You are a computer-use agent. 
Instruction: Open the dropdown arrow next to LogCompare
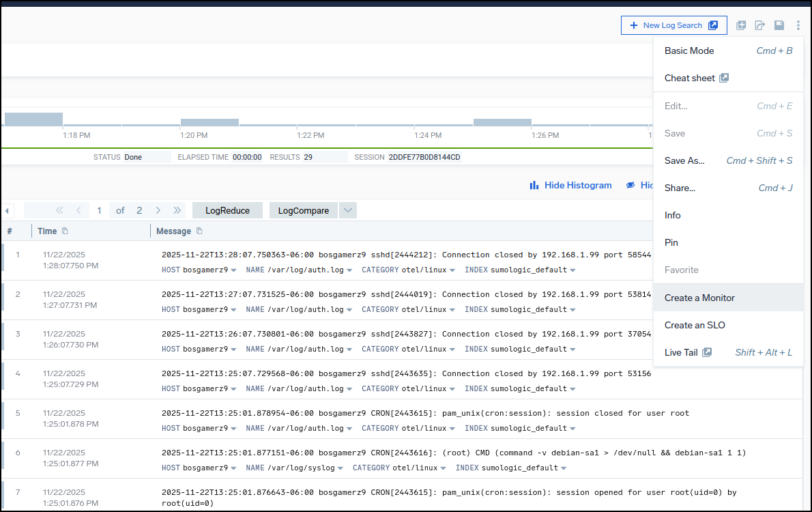(x=348, y=210)
